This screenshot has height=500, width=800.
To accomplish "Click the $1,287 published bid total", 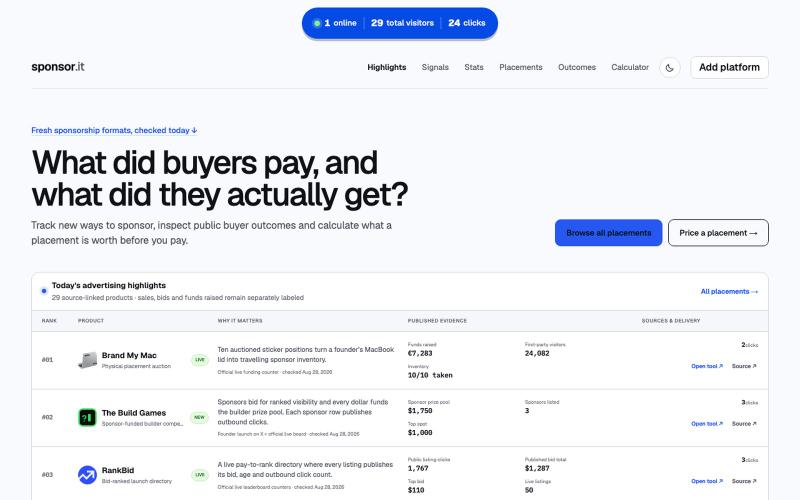I will 537,468.
